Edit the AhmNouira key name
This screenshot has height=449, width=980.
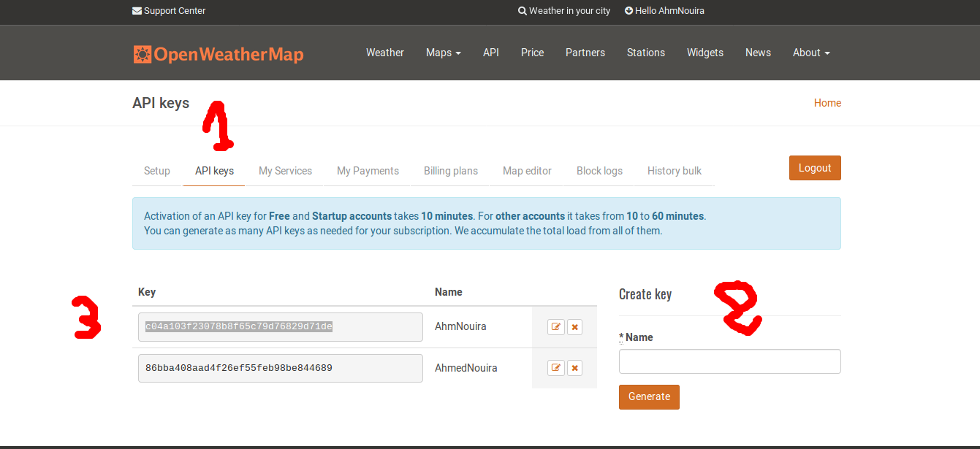point(556,327)
